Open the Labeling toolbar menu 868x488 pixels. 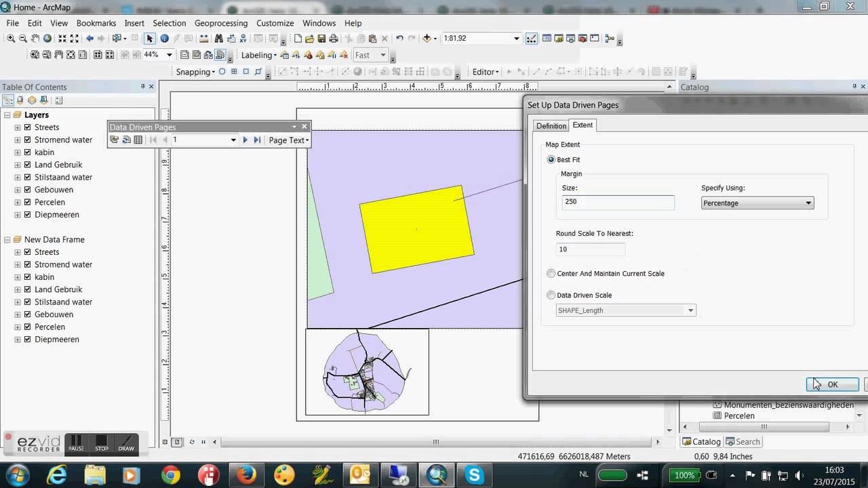point(259,56)
